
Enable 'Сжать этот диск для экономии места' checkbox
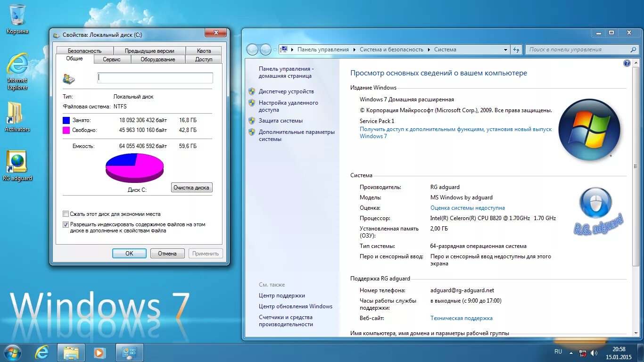[x=66, y=214]
